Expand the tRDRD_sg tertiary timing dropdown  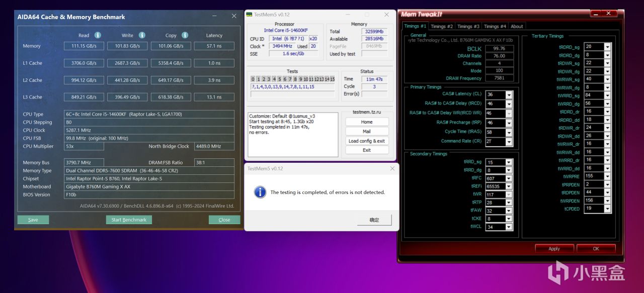tap(607, 47)
